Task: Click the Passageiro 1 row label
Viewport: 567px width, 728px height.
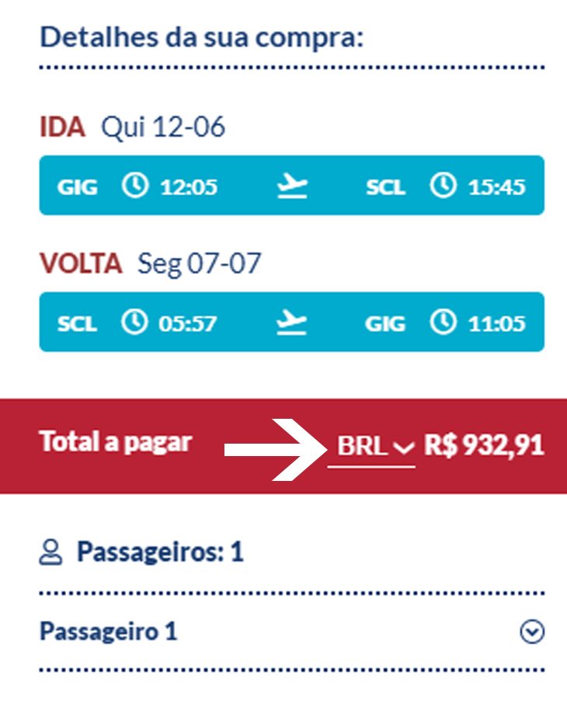Action: tap(109, 632)
